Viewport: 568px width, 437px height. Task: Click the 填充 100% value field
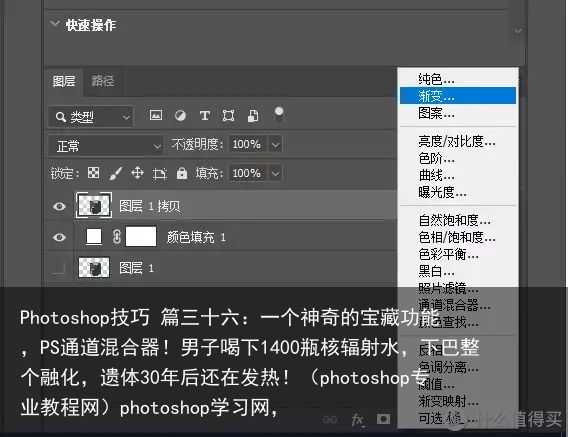click(x=247, y=173)
